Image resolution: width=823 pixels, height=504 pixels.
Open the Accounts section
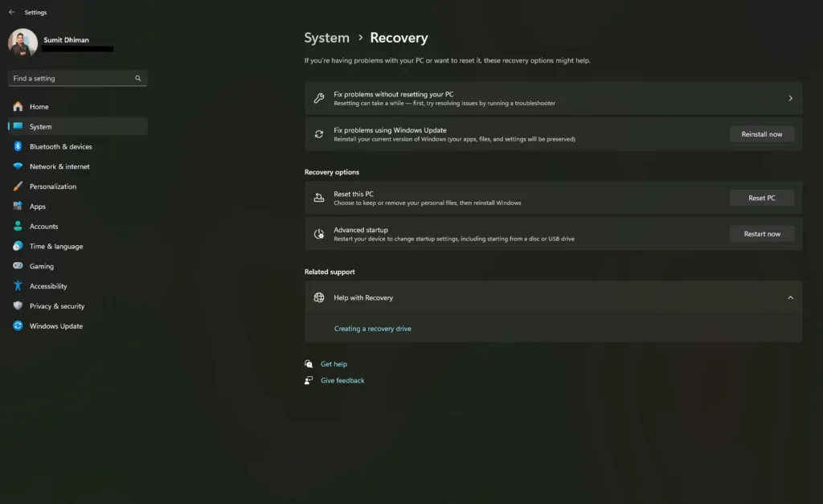(x=78, y=226)
